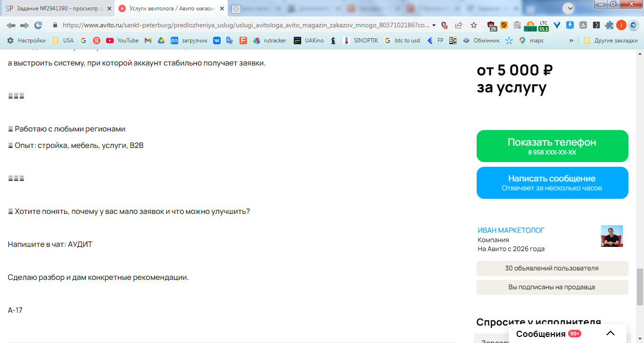Open the browser globe-gear menu icon
Viewport: 644px width, 343px height.
click(633, 25)
